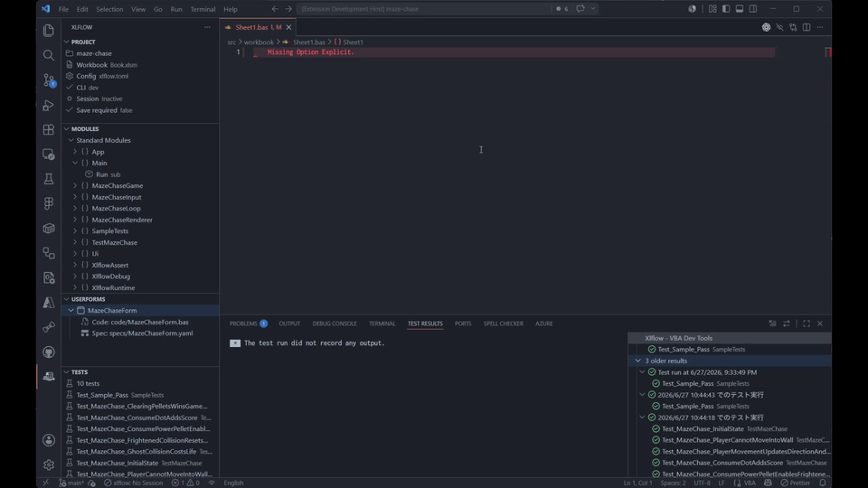Click the Prettier status bar item
The height and width of the screenshot is (488, 868).
point(795,483)
